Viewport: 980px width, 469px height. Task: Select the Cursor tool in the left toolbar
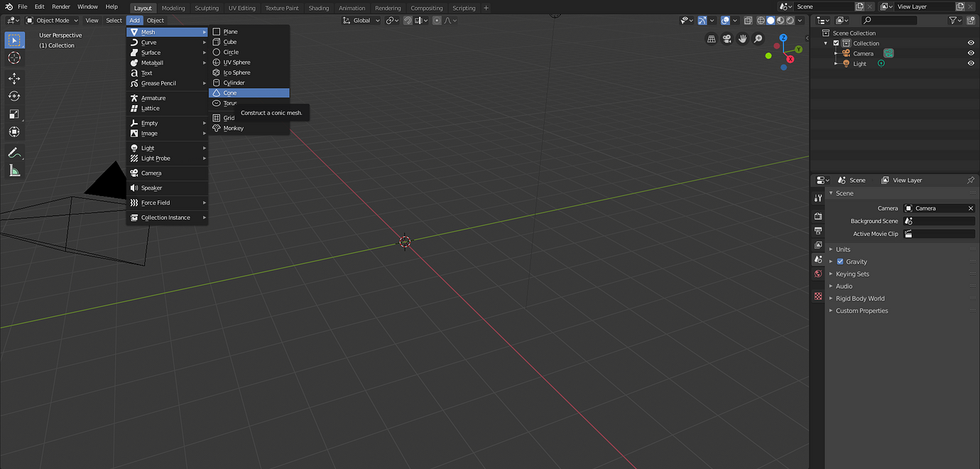tap(14, 58)
